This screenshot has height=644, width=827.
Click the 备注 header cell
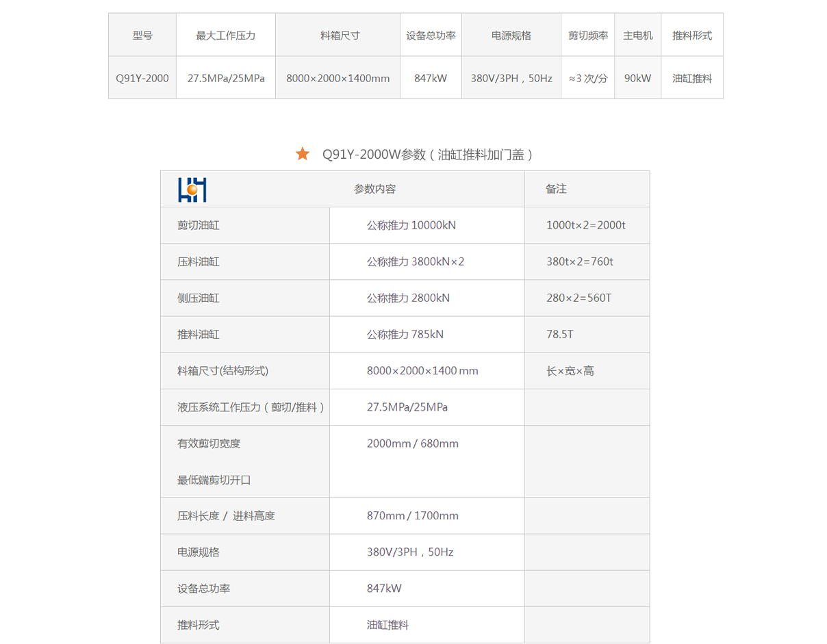point(556,190)
